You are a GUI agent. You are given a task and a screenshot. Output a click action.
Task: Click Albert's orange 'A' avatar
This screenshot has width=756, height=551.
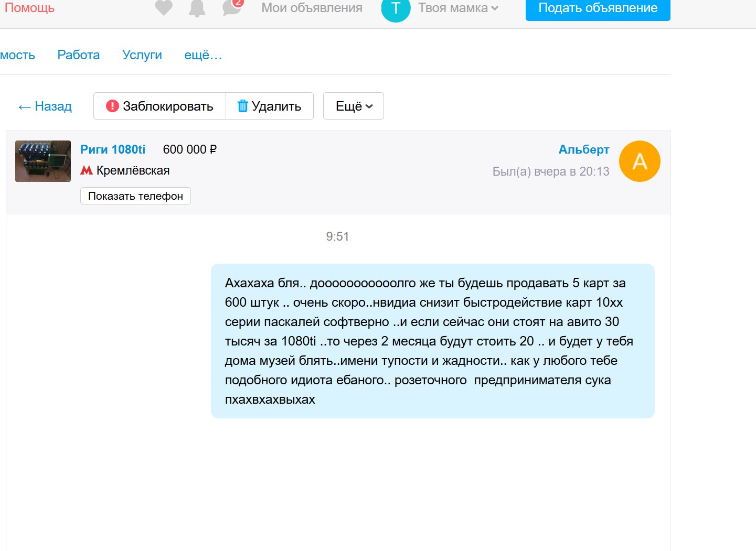click(639, 161)
